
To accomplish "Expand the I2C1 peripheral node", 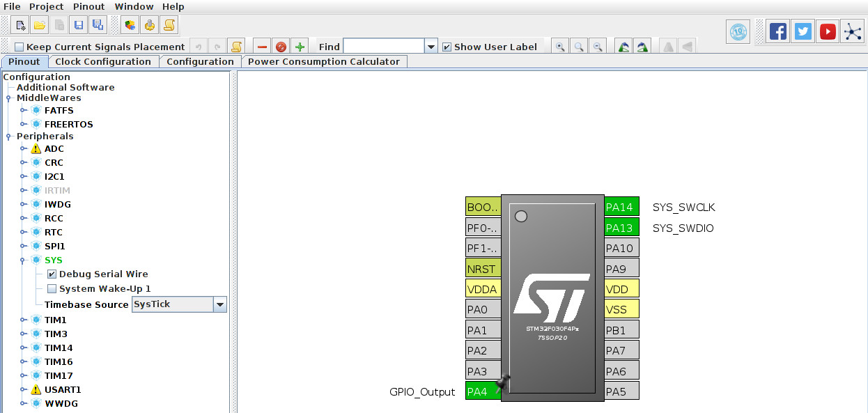I will point(23,177).
